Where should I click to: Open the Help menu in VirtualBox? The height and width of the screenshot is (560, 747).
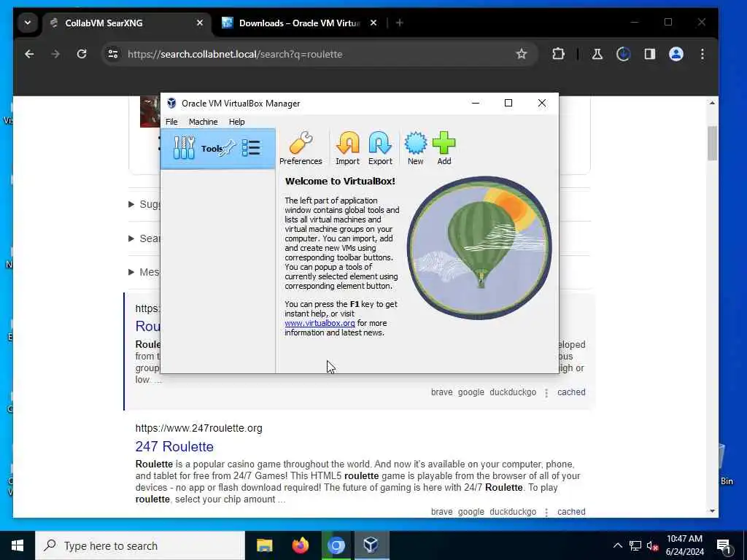coord(236,122)
